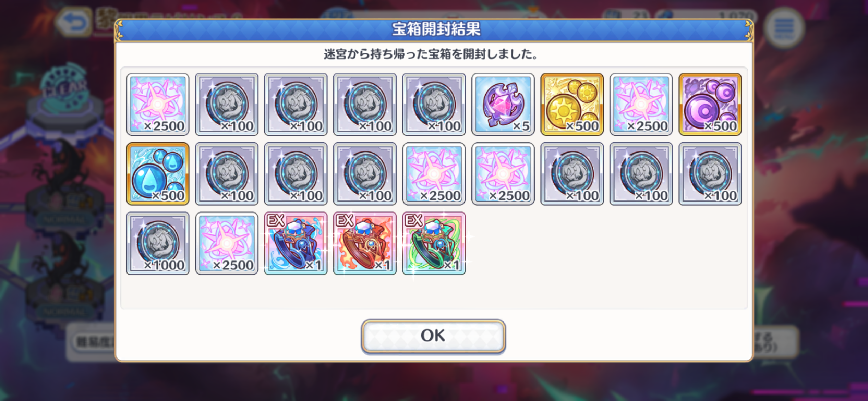Screen dimensions: 868x401
Task: Tap the first pink star x2500 reward
Action: point(158,104)
